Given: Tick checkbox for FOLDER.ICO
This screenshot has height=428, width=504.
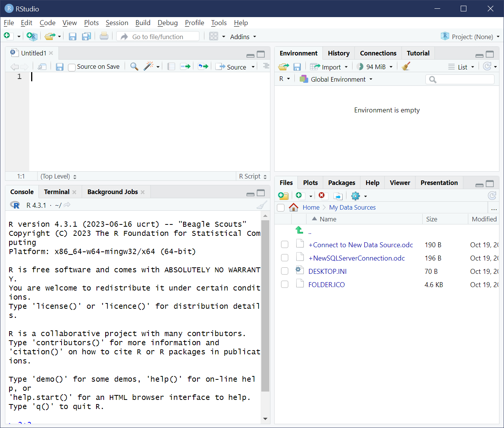Looking at the screenshot, I should (x=284, y=284).
